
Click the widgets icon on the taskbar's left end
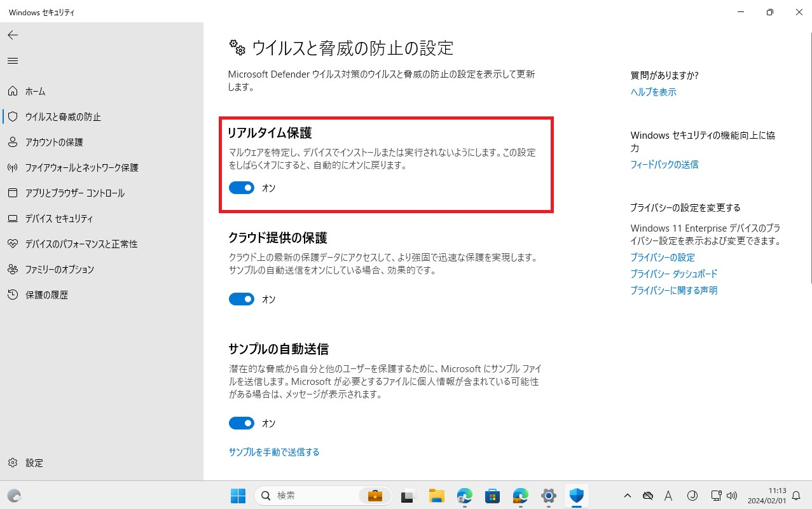pyautogui.click(x=14, y=496)
